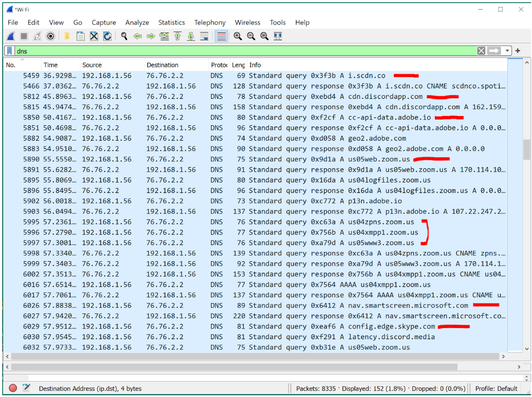Restart the current capture
This screenshot has height=397, width=532.
pyautogui.click(x=37, y=36)
